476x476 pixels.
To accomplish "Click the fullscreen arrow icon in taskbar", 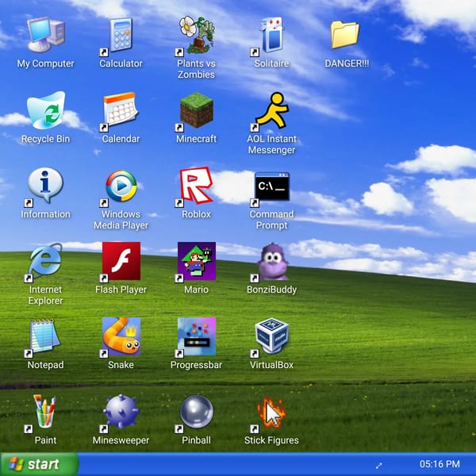I will pos(378,466).
